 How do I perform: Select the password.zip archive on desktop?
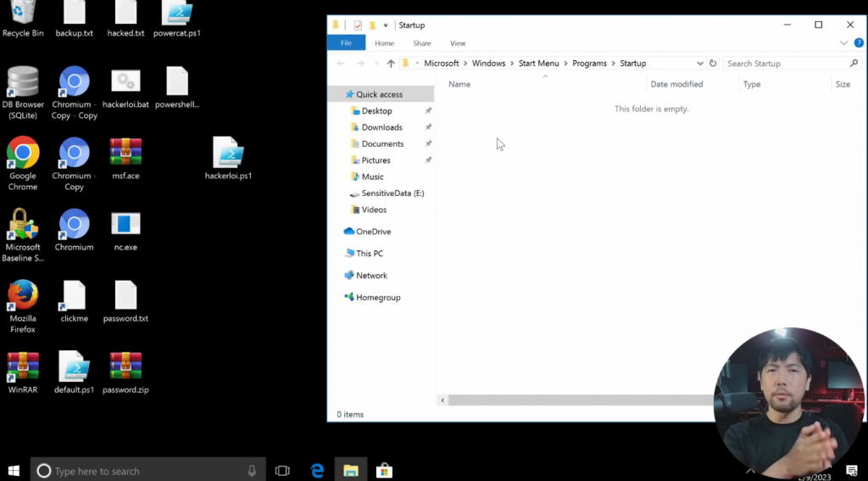tap(125, 367)
